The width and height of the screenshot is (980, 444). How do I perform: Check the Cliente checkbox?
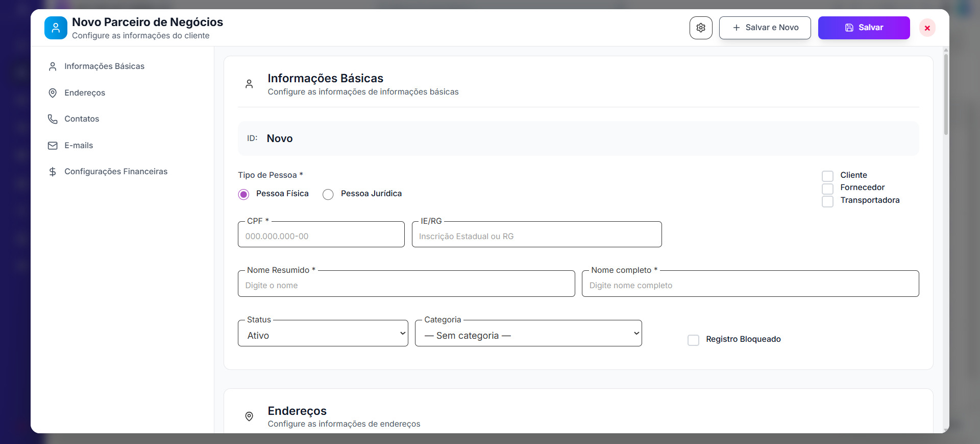(827, 176)
